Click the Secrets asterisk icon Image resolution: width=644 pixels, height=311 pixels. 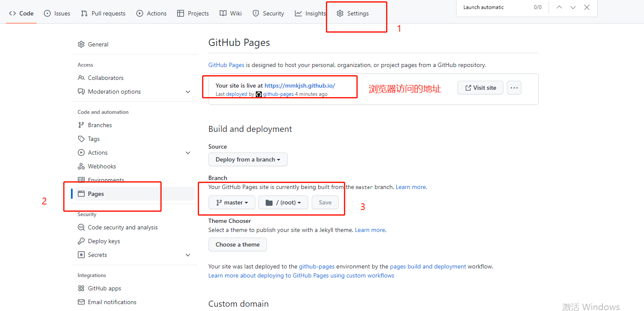[81, 255]
